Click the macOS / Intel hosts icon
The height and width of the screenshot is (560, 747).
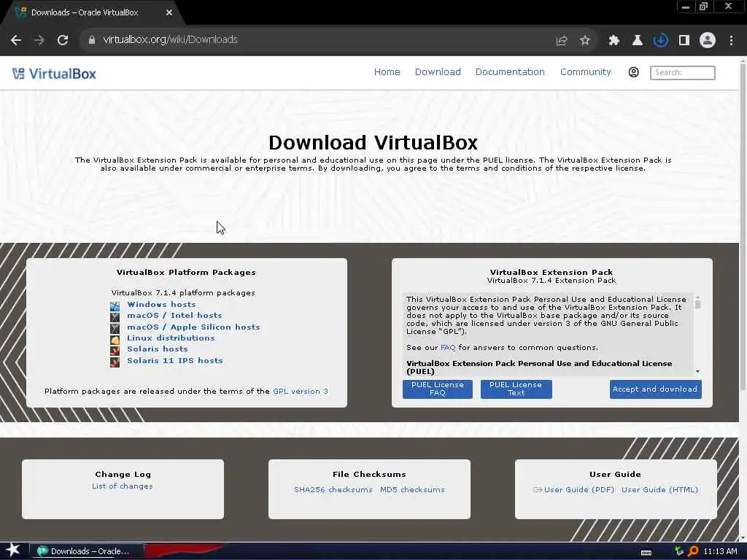[115, 316]
